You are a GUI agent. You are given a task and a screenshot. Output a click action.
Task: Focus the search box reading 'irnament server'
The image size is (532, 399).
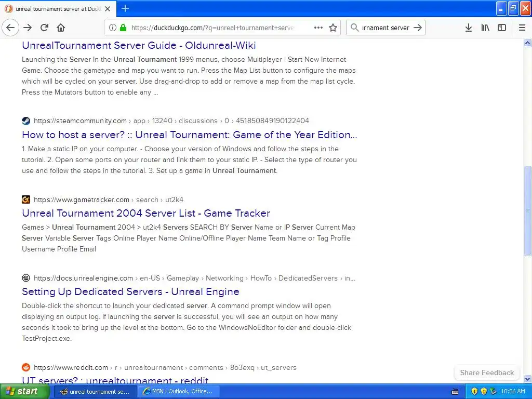tap(386, 28)
